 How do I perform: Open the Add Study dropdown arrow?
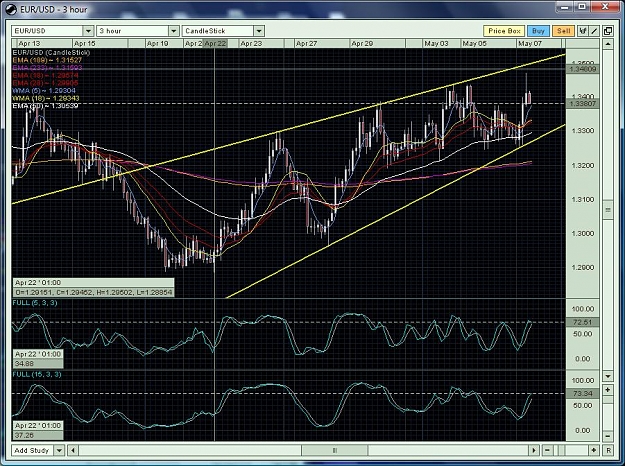59,450
